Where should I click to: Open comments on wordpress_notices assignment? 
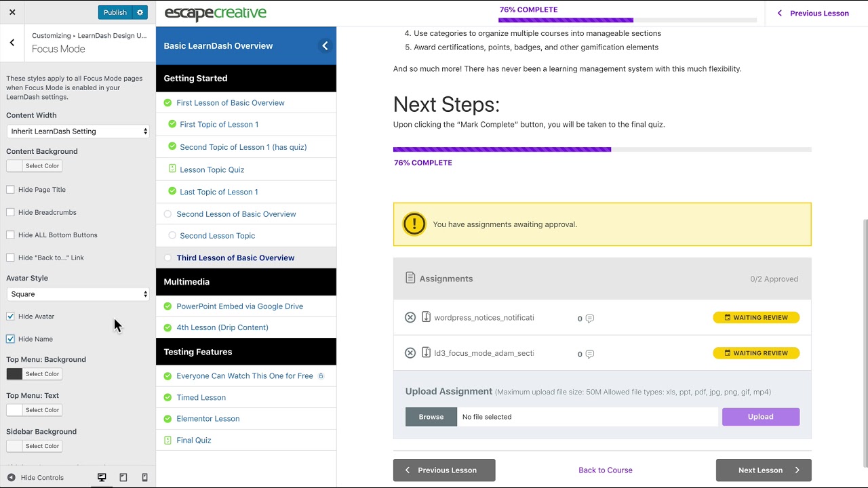click(x=585, y=319)
